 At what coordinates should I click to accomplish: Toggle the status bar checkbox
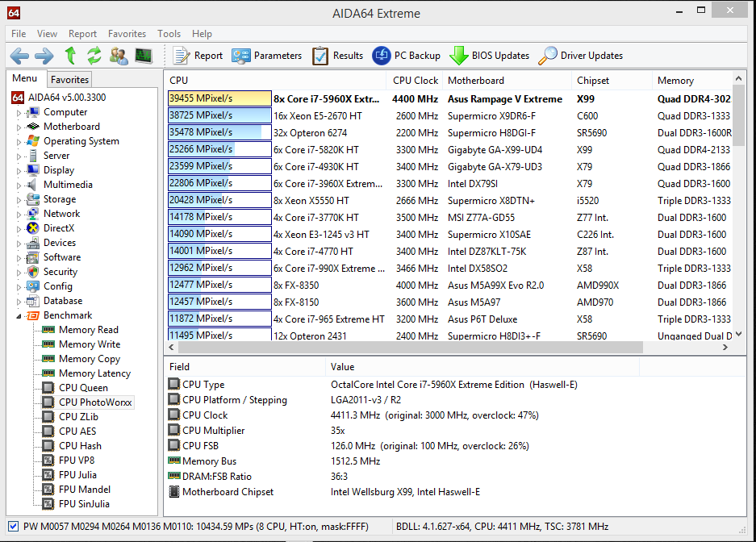13,527
